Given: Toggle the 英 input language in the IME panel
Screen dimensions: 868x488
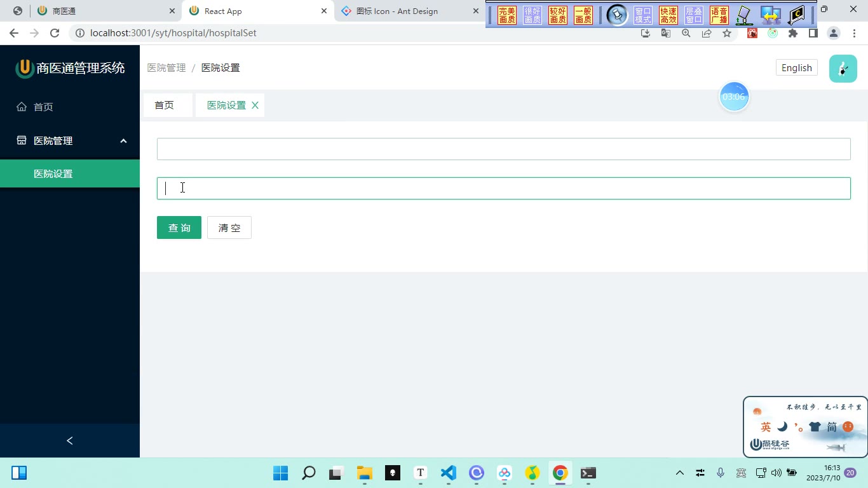Looking at the screenshot, I should tap(766, 427).
